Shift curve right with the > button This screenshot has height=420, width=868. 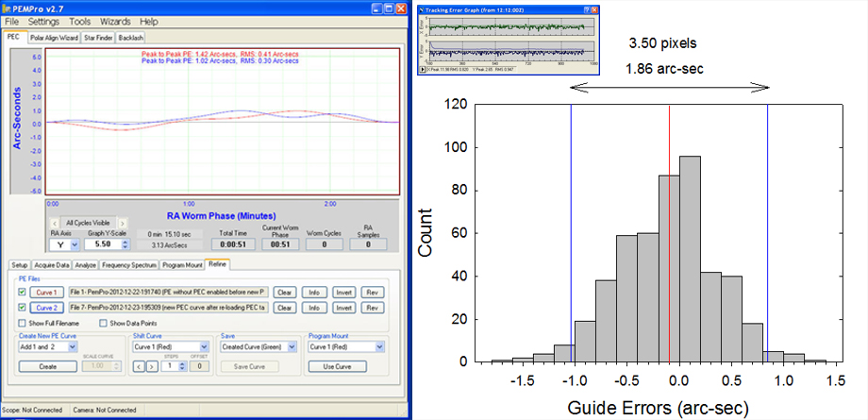151,366
